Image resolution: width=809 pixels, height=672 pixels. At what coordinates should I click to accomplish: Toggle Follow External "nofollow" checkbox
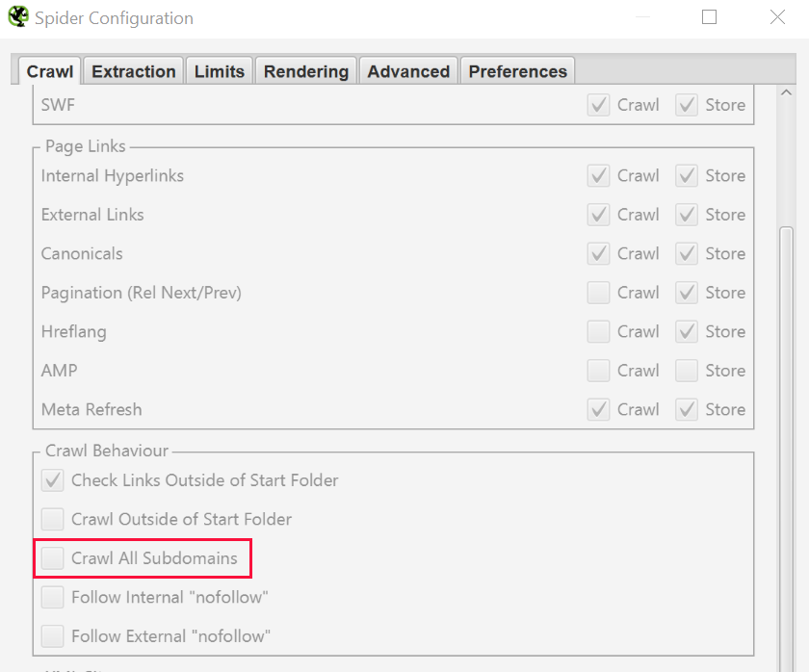pos(53,636)
